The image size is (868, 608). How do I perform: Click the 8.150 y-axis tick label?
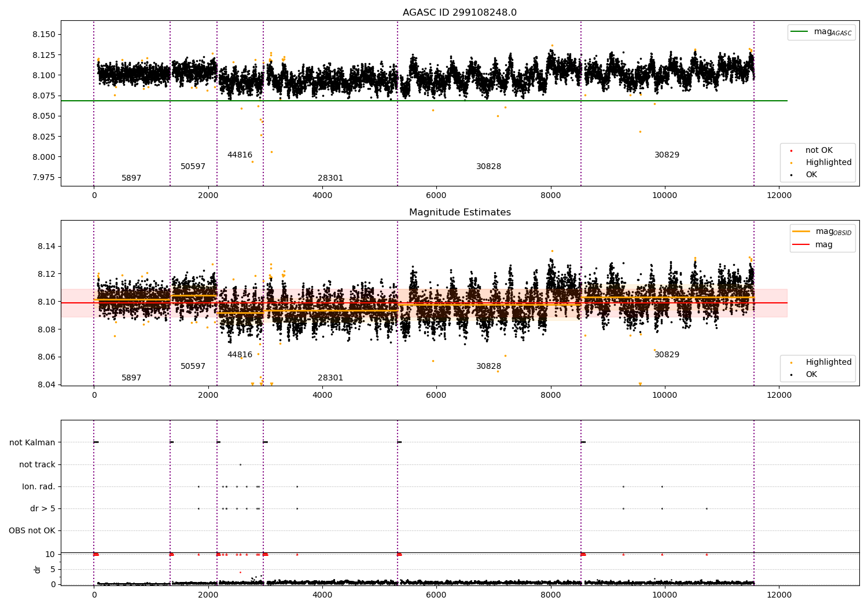(44, 35)
